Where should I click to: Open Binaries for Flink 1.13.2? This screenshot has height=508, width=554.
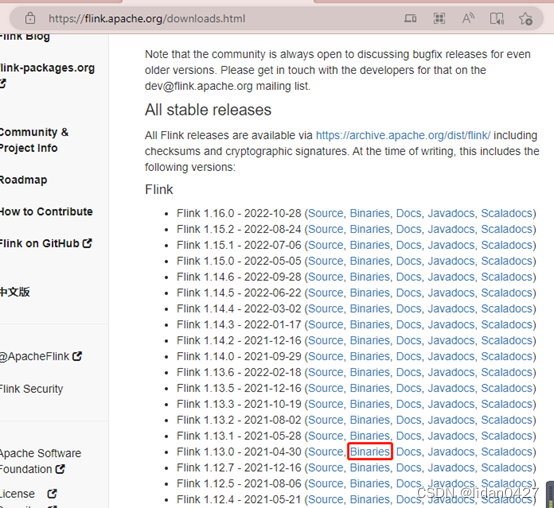[370, 420]
